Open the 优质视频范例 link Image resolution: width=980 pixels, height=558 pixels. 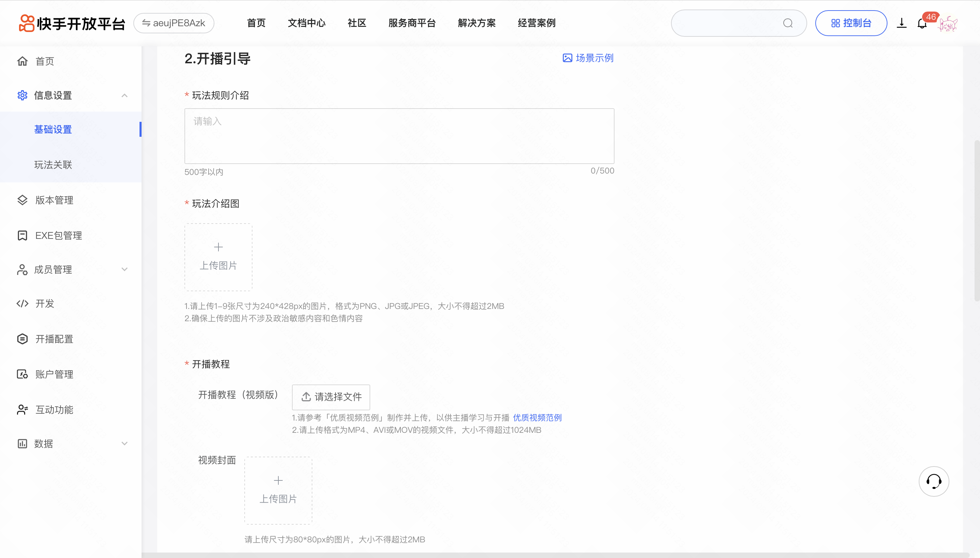click(x=537, y=418)
